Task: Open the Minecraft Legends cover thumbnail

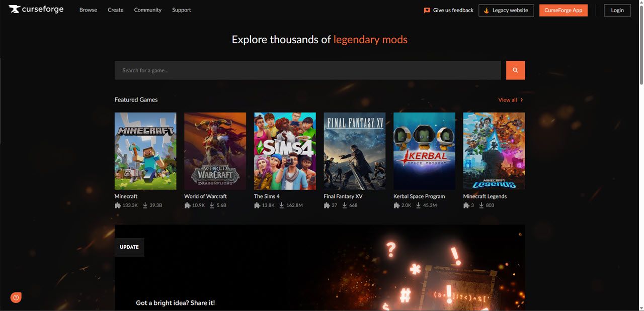Action: pyautogui.click(x=494, y=151)
